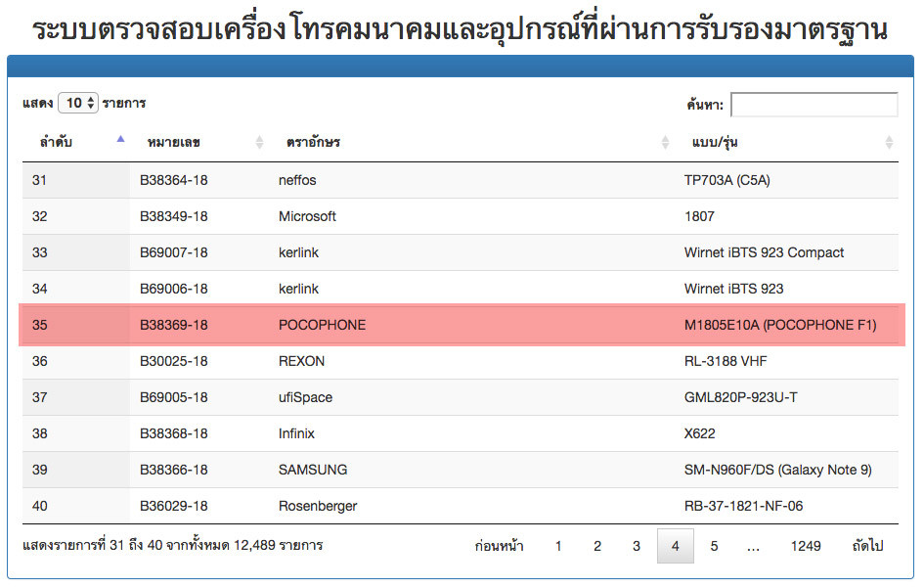Screen dimensions: 924x588
Task: Click the ค้นหา search input field
Action: pos(814,105)
